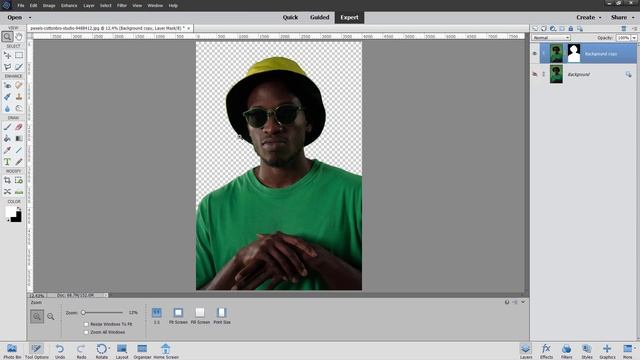Open the File menu
640x360 pixels.
click(x=21, y=6)
